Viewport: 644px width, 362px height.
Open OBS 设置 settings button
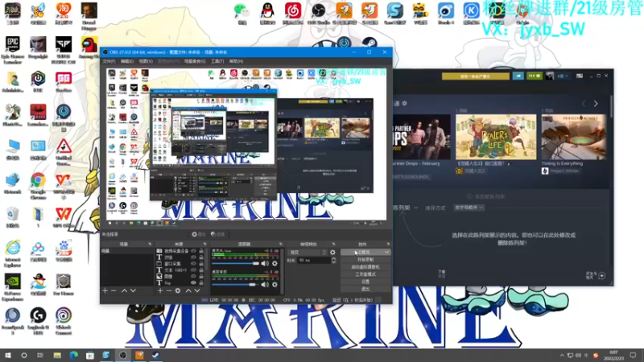pos(365,282)
